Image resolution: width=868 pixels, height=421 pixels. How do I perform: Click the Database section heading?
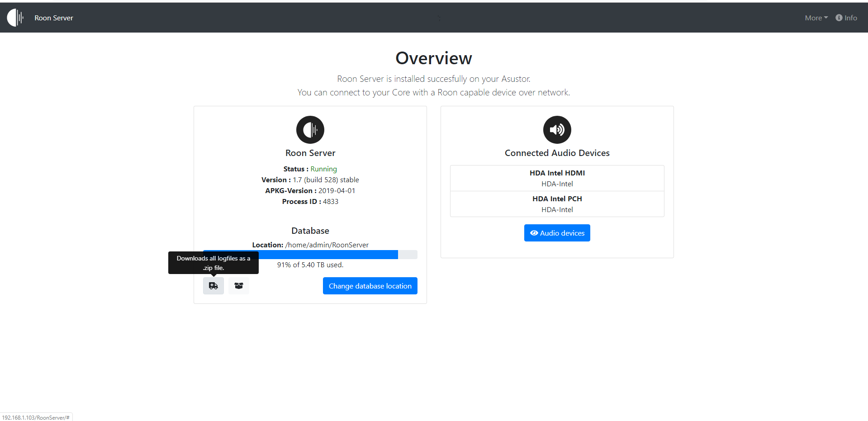click(310, 231)
